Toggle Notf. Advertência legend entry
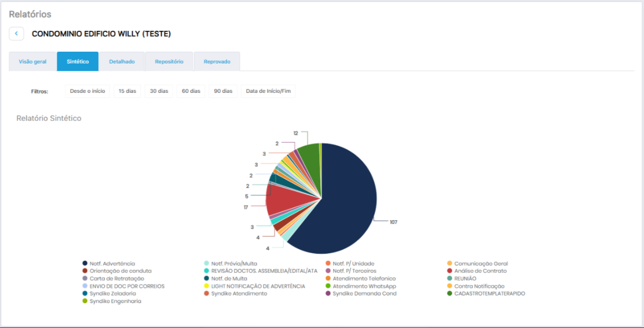The image size is (644, 328). click(112, 264)
